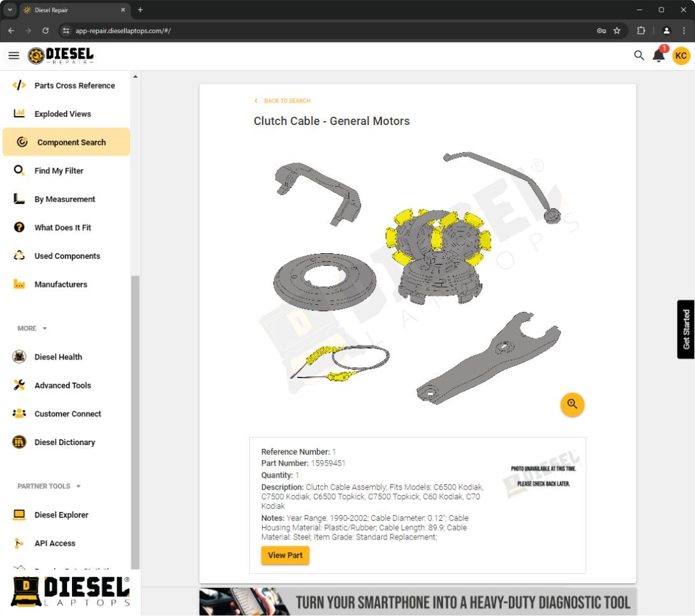The height and width of the screenshot is (616, 695).
Task: Reload the page
Action: point(45,31)
